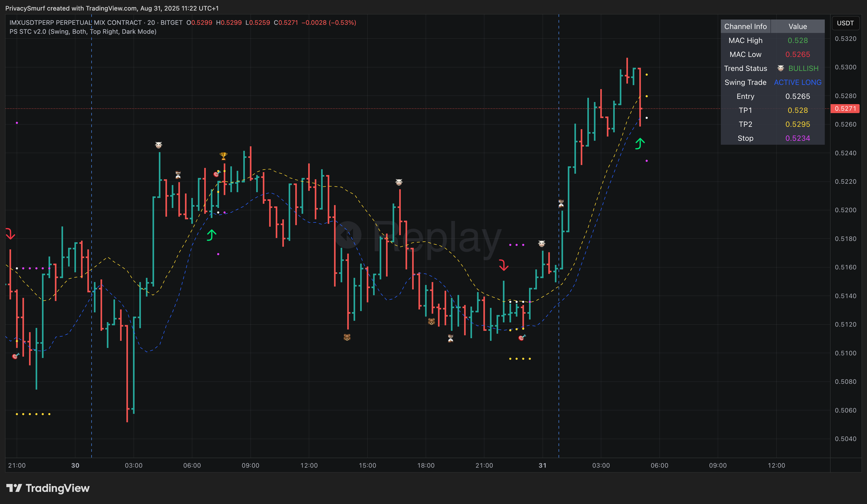Click the date label 30 on time axis
Image resolution: width=867 pixels, height=504 pixels.
coord(75,465)
